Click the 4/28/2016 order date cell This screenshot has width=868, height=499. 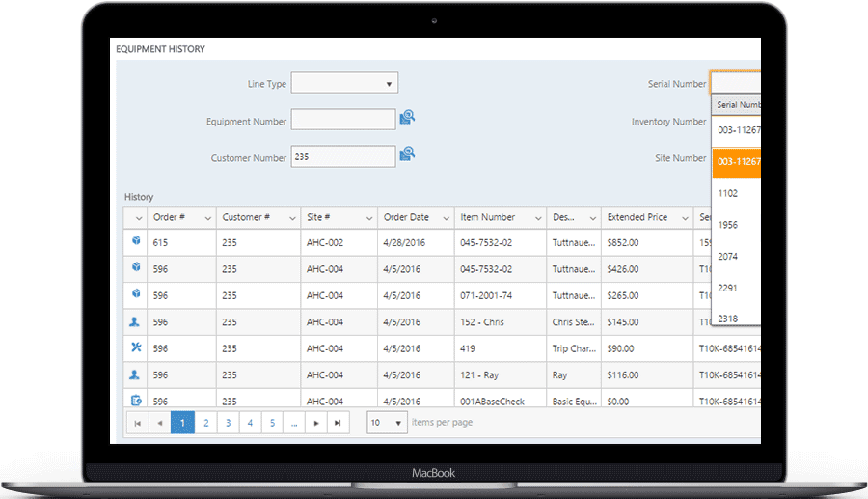(416, 242)
